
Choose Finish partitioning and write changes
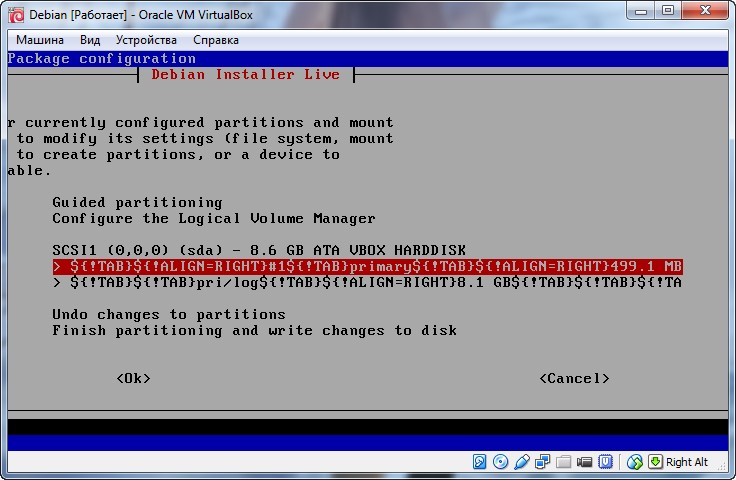pyautogui.click(x=254, y=330)
